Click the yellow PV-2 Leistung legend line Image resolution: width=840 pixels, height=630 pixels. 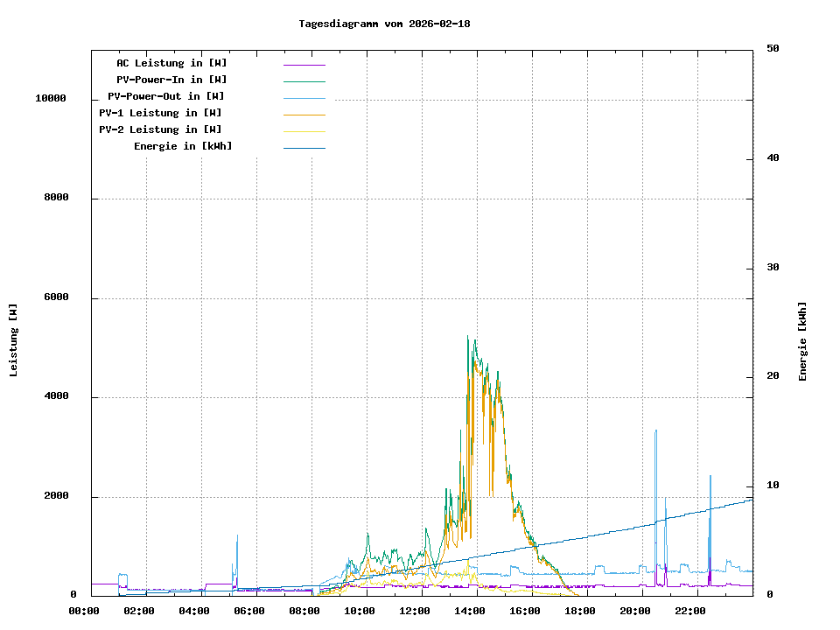[x=304, y=131]
